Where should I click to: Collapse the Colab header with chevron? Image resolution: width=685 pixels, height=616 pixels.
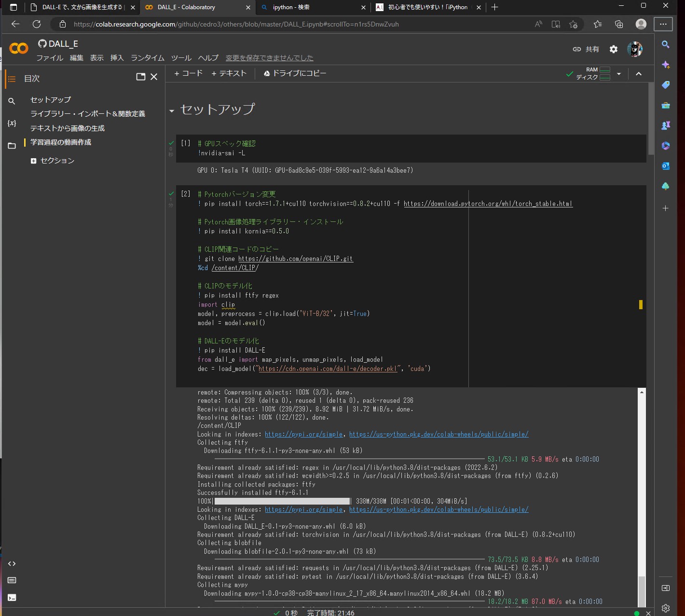click(639, 74)
